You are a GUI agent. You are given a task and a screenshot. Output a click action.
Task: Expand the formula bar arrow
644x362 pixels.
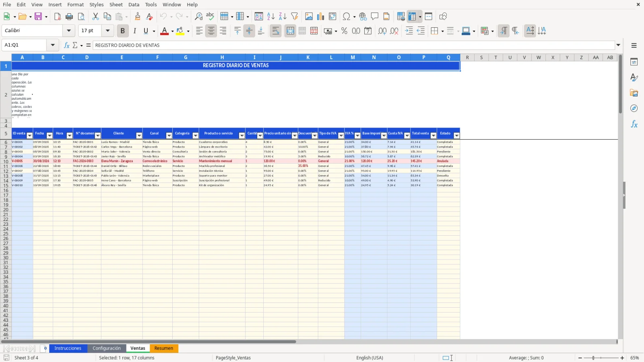pos(618,45)
